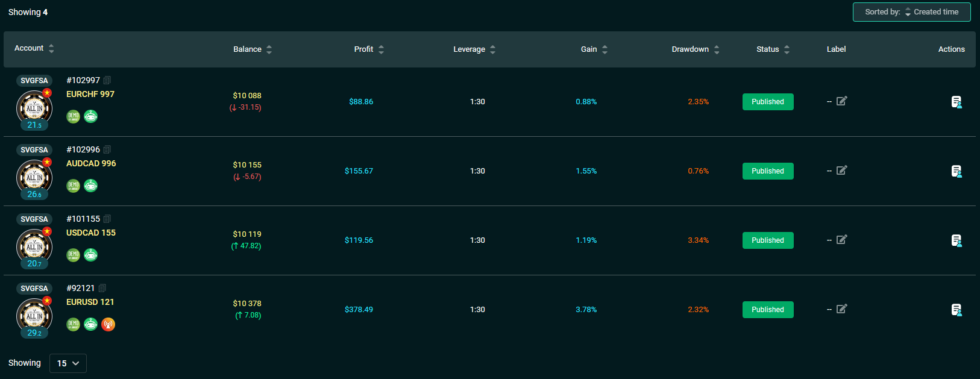Click DEMO badge under USDCAD 155
This screenshot has height=379, width=980.
tap(73, 255)
